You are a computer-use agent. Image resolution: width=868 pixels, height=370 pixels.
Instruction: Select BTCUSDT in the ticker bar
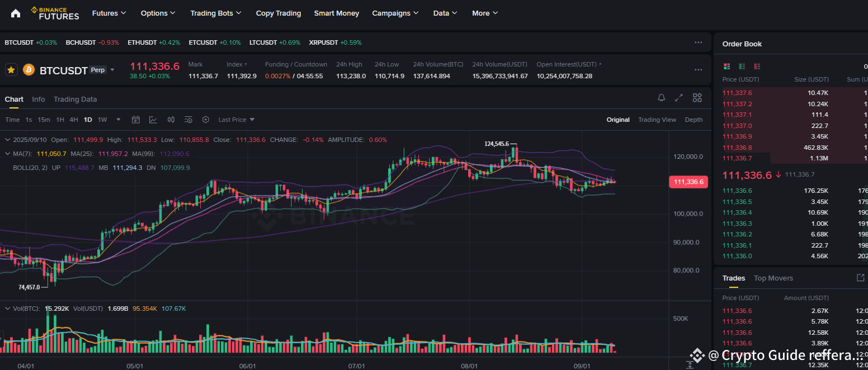click(x=31, y=42)
